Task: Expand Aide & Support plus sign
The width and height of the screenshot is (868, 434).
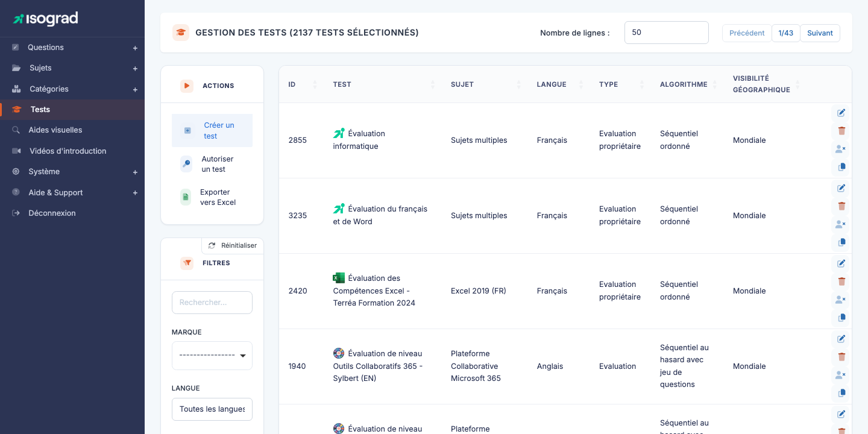Action: tap(135, 193)
